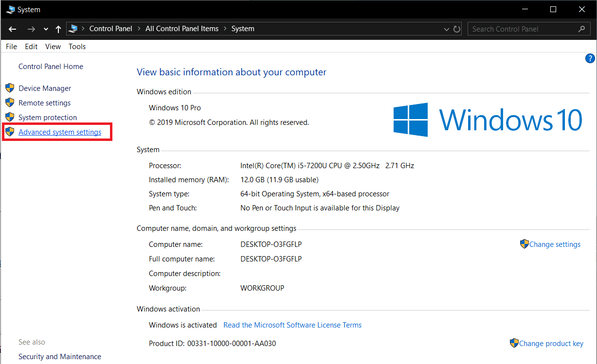Open the Tools menu

[77, 47]
